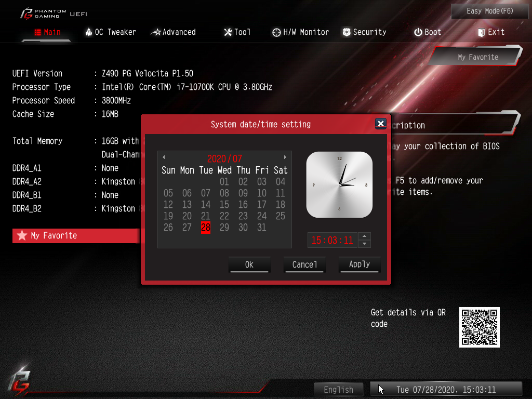The height and width of the screenshot is (399, 532).
Task: Switch to OC Tweaker tab
Action: tap(111, 32)
